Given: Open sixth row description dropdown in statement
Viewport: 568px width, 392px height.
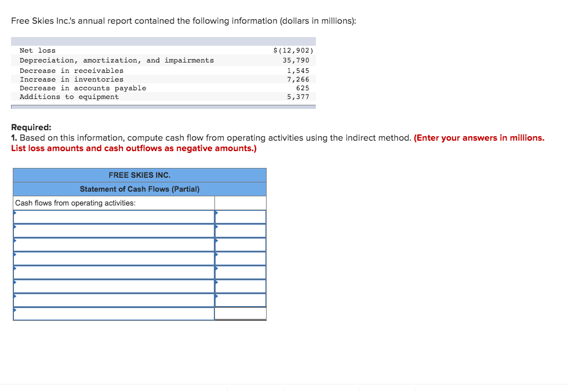Looking at the screenshot, I should point(114,286).
